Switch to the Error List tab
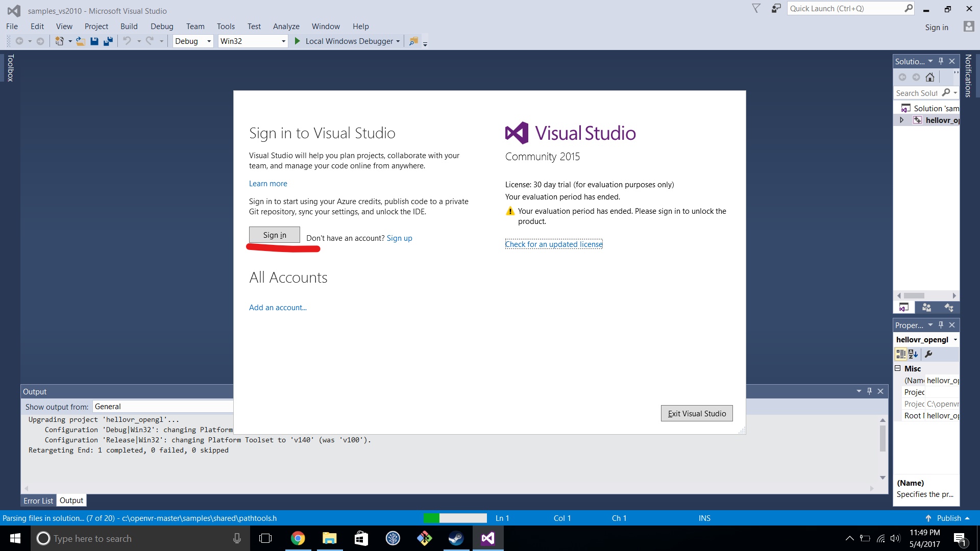The image size is (980, 551). (x=38, y=500)
